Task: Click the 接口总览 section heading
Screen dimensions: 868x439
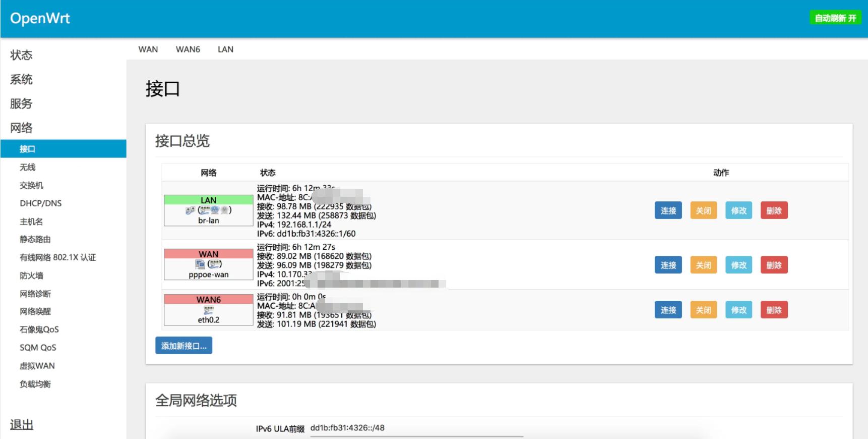Action: tap(182, 141)
